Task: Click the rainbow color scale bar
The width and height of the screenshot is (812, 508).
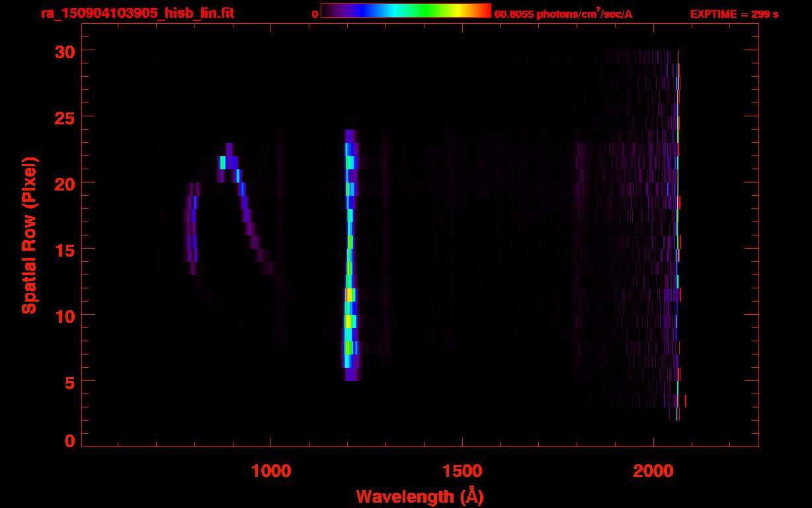Action: point(406,11)
